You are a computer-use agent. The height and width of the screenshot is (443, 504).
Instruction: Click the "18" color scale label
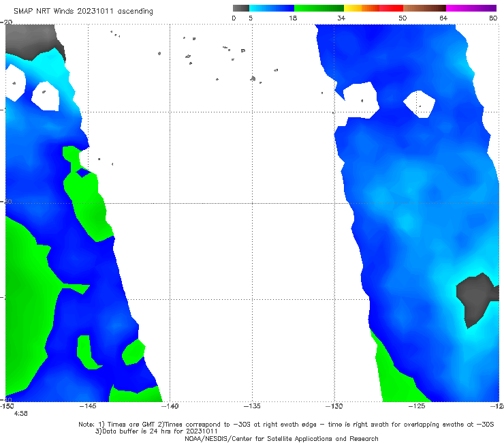(293, 18)
